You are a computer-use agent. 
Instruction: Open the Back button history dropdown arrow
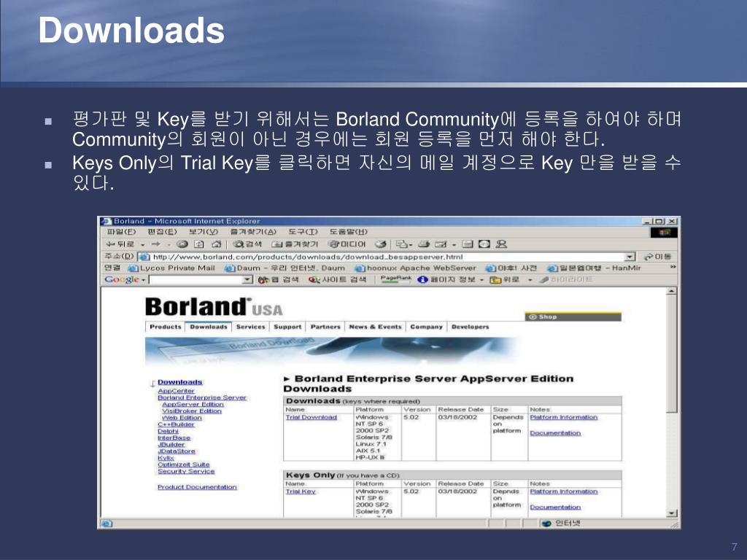click(142, 245)
